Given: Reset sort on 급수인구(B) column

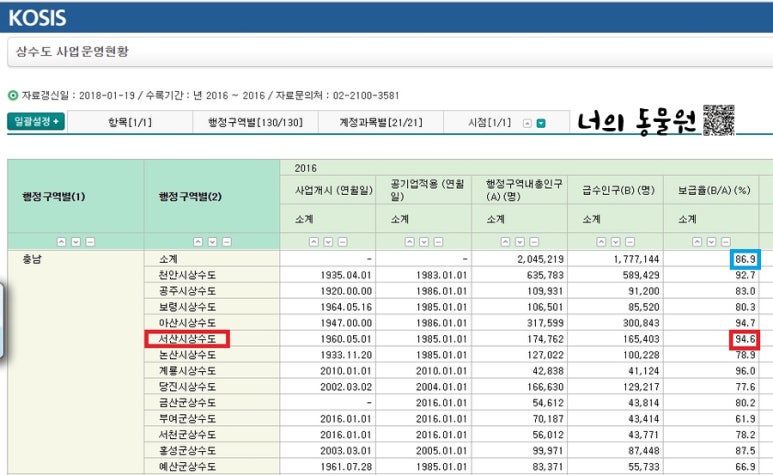Looking at the screenshot, I should [630, 242].
